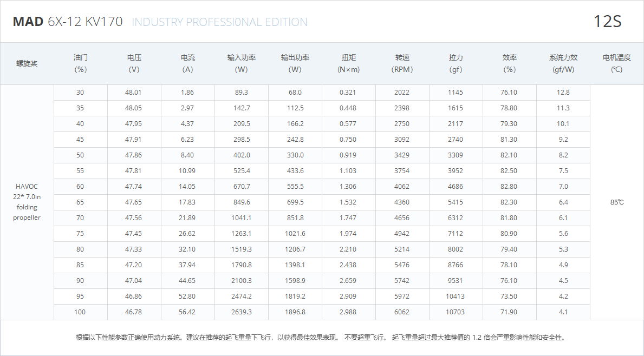
Task: Click torque value 1.532
Action: click(x=348, y=202)
